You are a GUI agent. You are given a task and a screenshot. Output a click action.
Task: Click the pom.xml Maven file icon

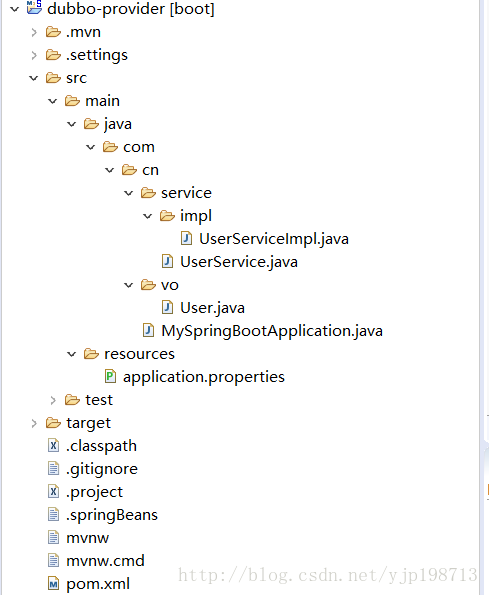click(x=53, y=584)
